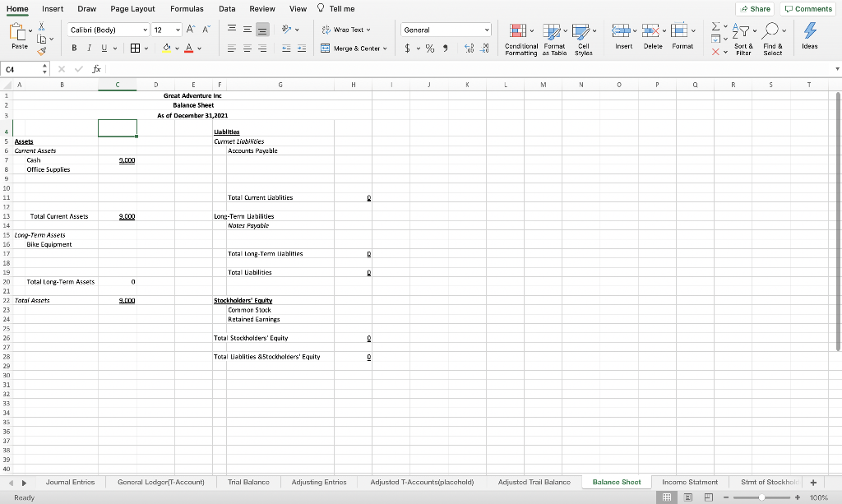842x504 pixels.
Task: Switch to the Journal Entries sheet tab
Action: [71, 482]
